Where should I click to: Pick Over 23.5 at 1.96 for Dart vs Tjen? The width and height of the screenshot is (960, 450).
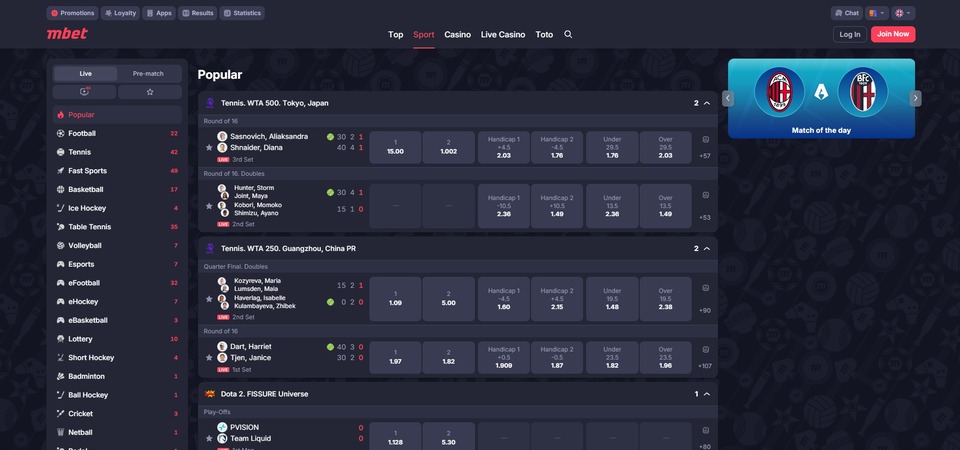tap(666, 358)
